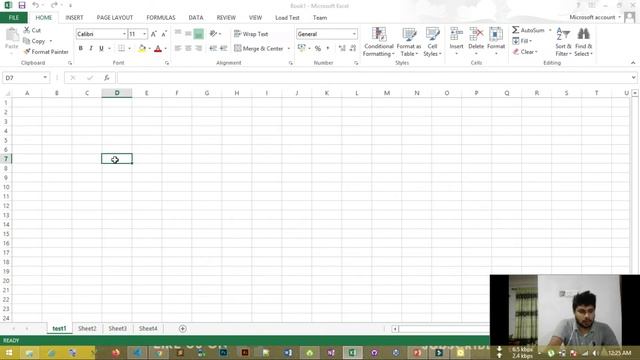Click Decrease Indent icon

coord(213,49)
